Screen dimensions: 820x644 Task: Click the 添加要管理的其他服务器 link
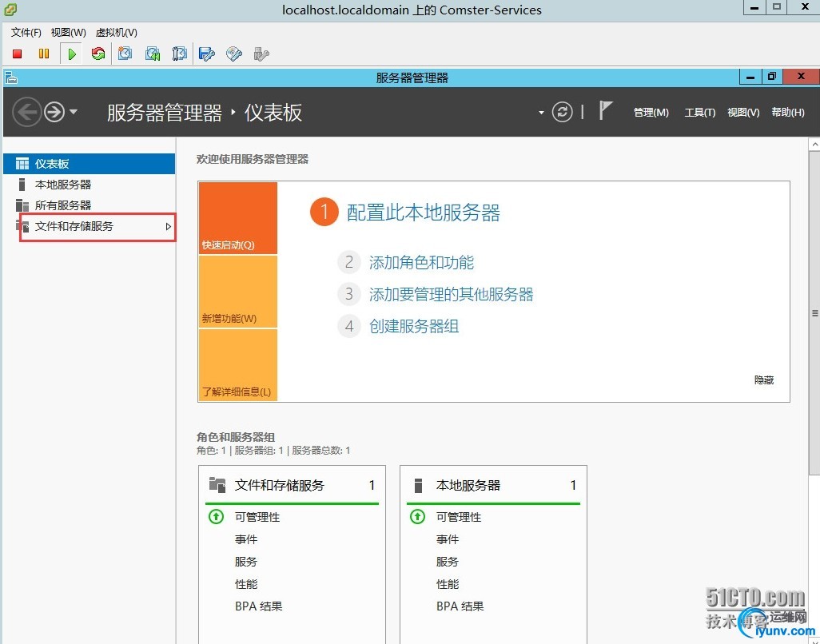point(452,294)
